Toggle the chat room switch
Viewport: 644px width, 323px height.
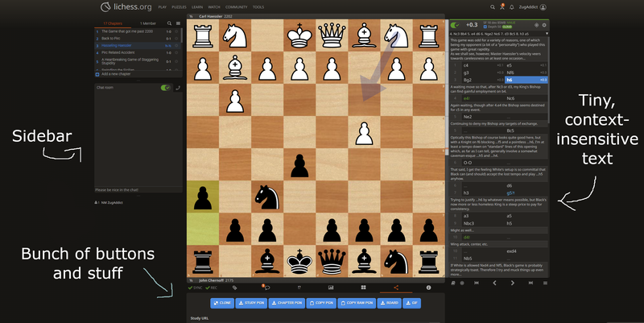point(165,88)
